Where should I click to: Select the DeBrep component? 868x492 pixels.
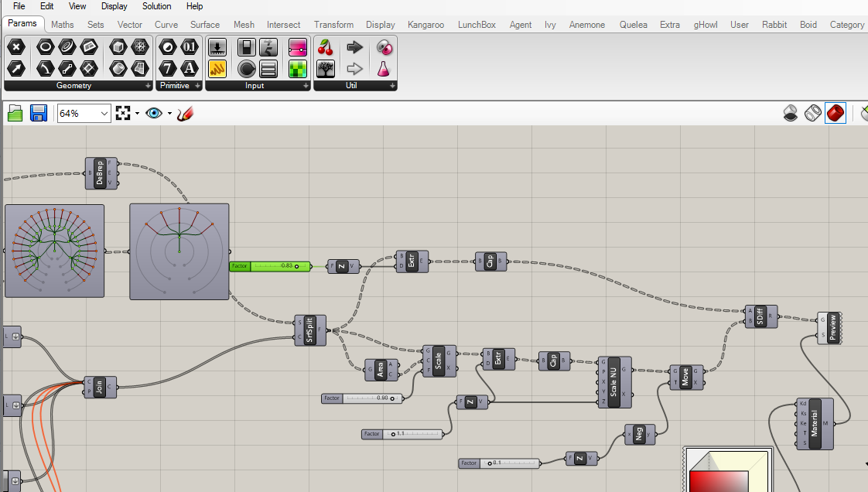(101, 173)
